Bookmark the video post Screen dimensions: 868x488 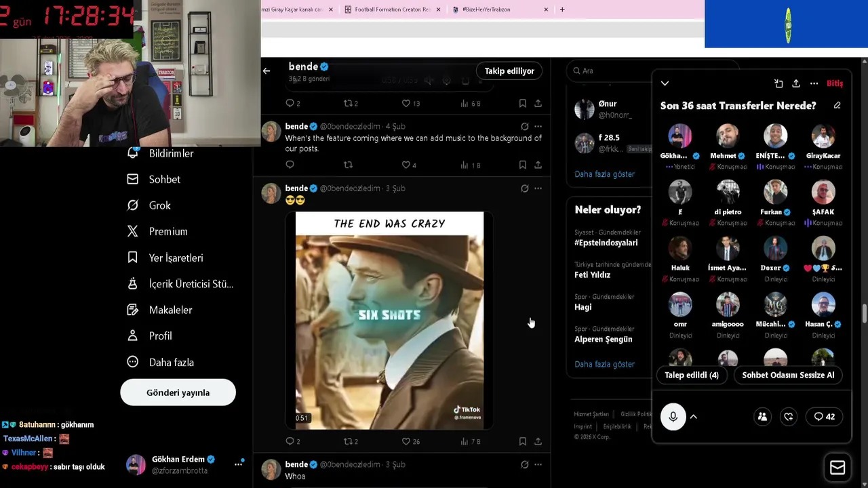coord(522,441)
